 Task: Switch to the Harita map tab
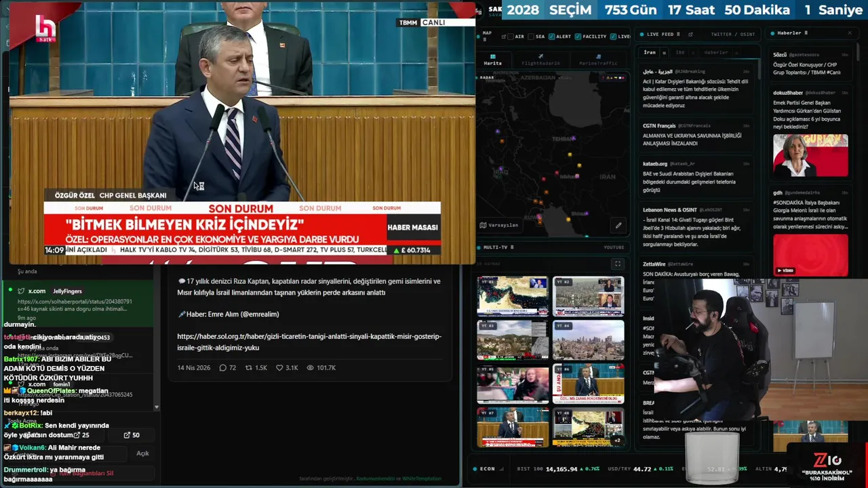pos(493,60)
